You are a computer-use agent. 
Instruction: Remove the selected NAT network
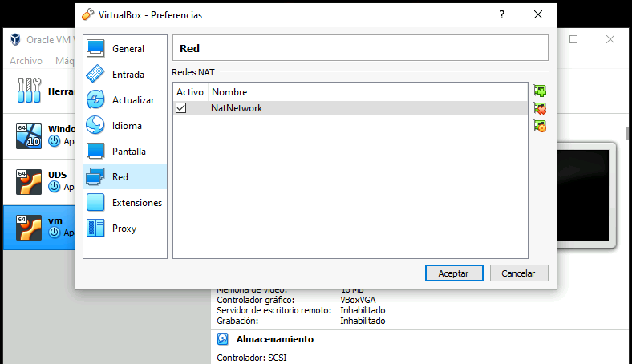pyautogui.click(x=540, y=108)
